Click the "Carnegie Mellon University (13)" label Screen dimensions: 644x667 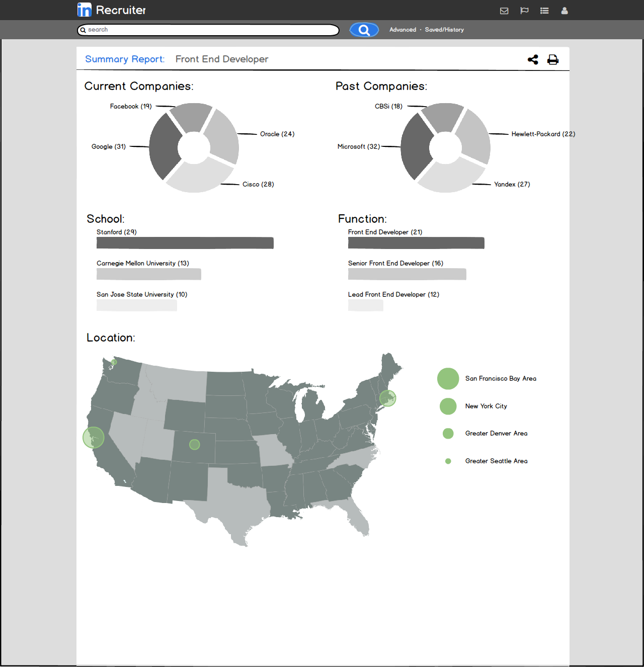(x=143, y=264)
